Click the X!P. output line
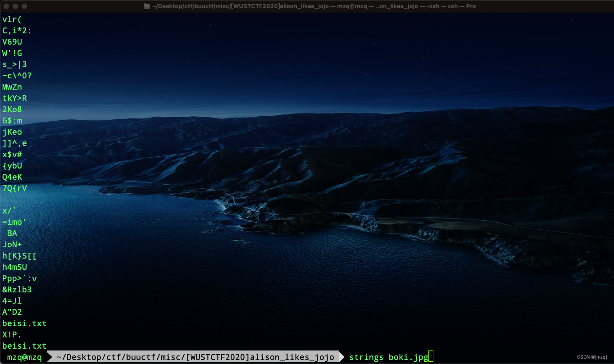This screenshot has height=364, width=614. pos(12,335)
